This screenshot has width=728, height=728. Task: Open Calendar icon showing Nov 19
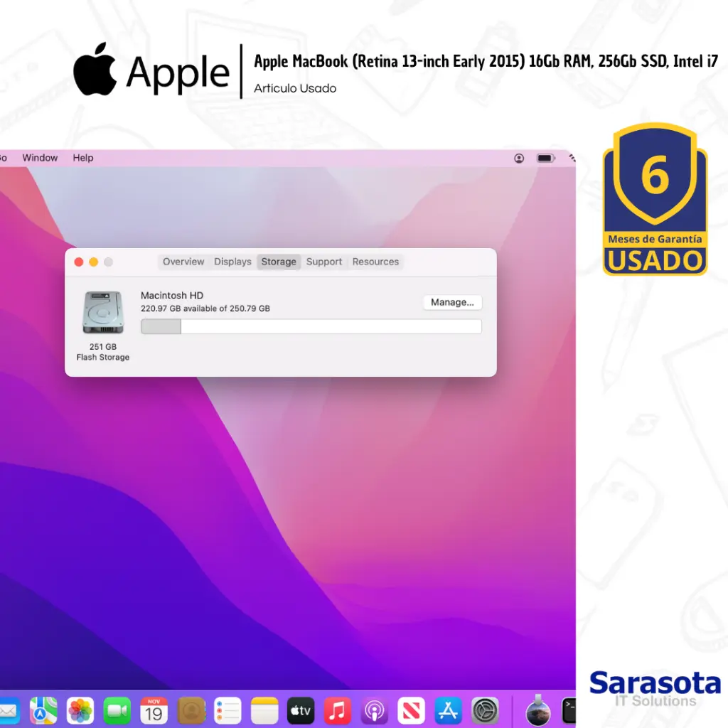154,710
